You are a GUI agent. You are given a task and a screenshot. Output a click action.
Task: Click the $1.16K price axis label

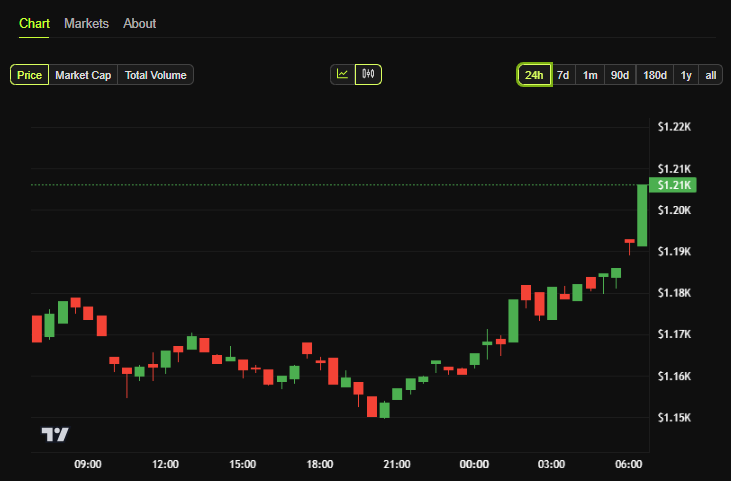(x=674, y=376)
